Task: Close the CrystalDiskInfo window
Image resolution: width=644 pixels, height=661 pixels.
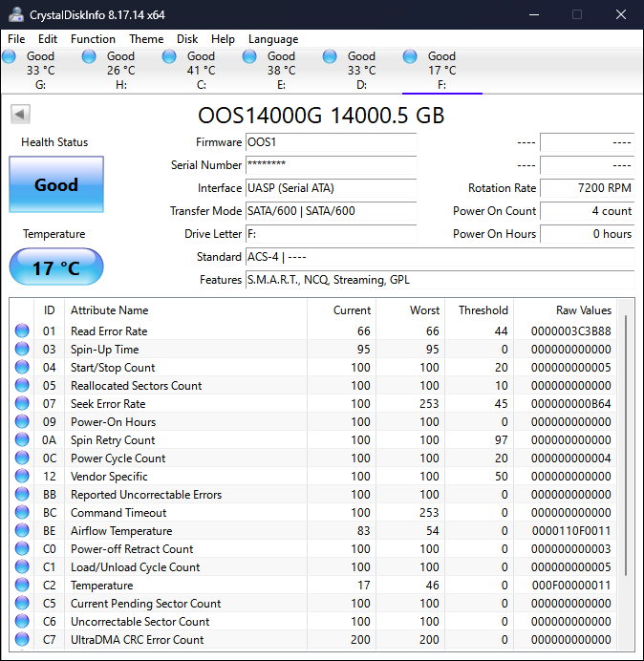Action: pyautogui.click(x=621, y=14)
